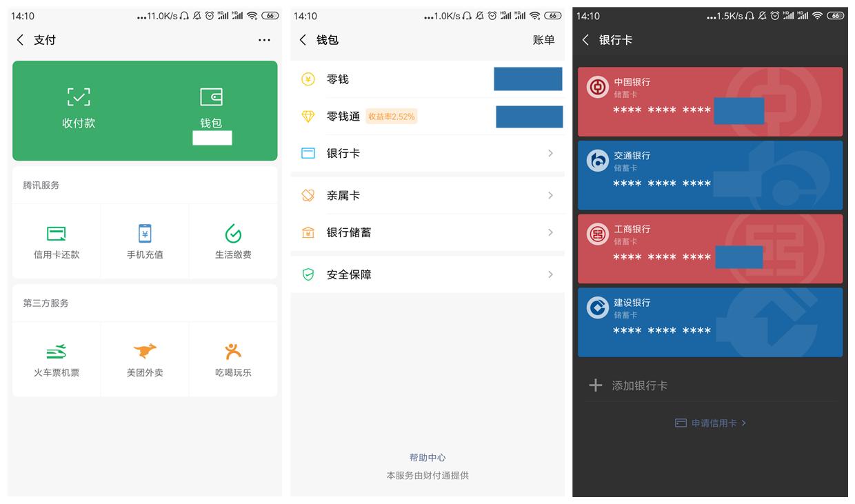Open 美团外卖 food delivery service
855x504 pixels.
coord(145,359)
